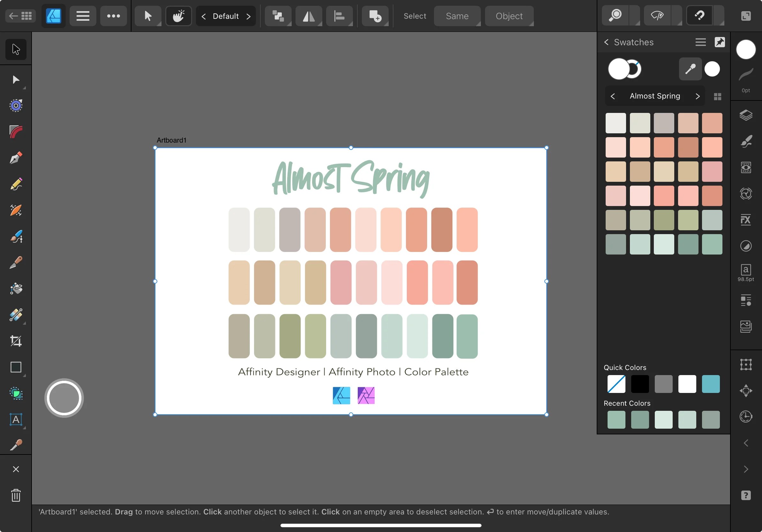This screenshot has height=532, width=762.
Task: Activate the Color Picker tool
Action: point(16,444)
